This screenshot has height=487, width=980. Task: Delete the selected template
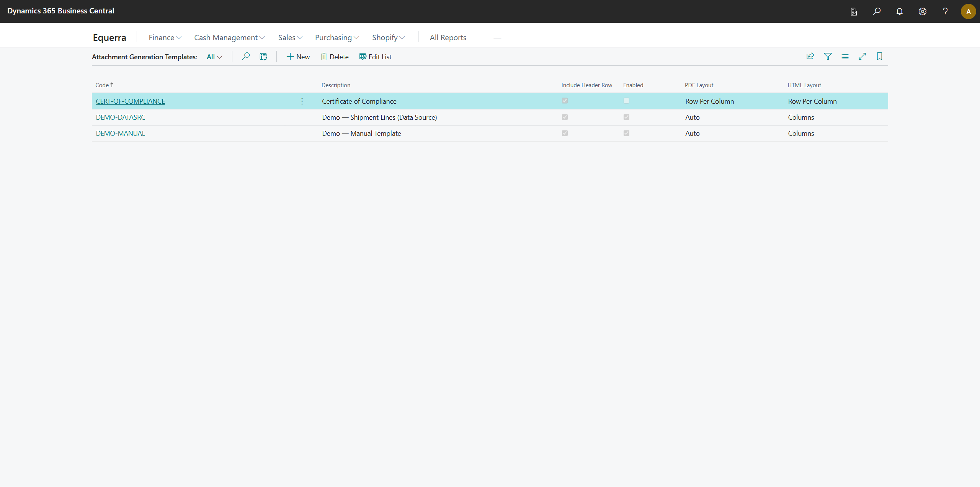point(335,57)
